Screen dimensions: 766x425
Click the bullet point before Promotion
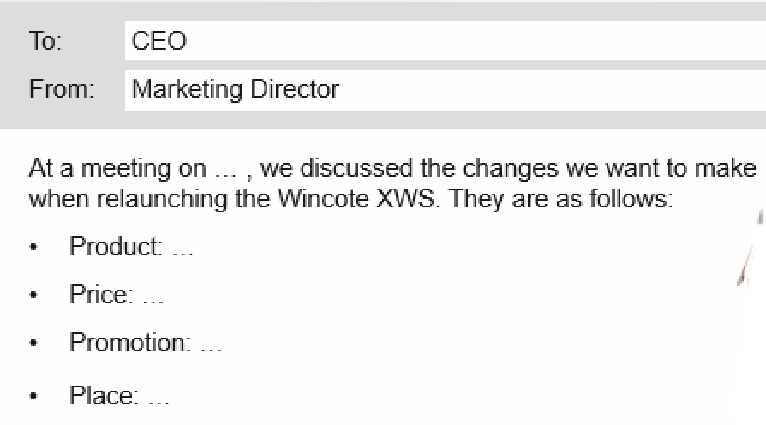tap(35, 344)
